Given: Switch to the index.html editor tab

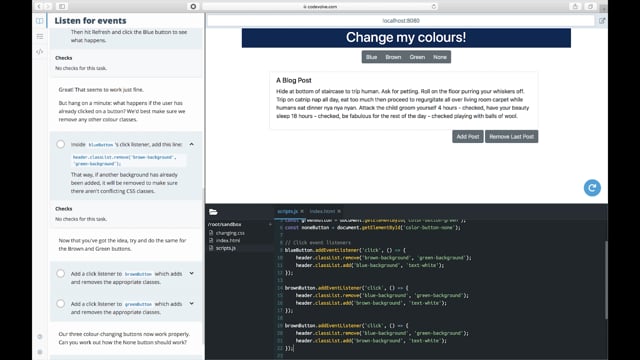Looking at the screenshot, I should [322, 211].
